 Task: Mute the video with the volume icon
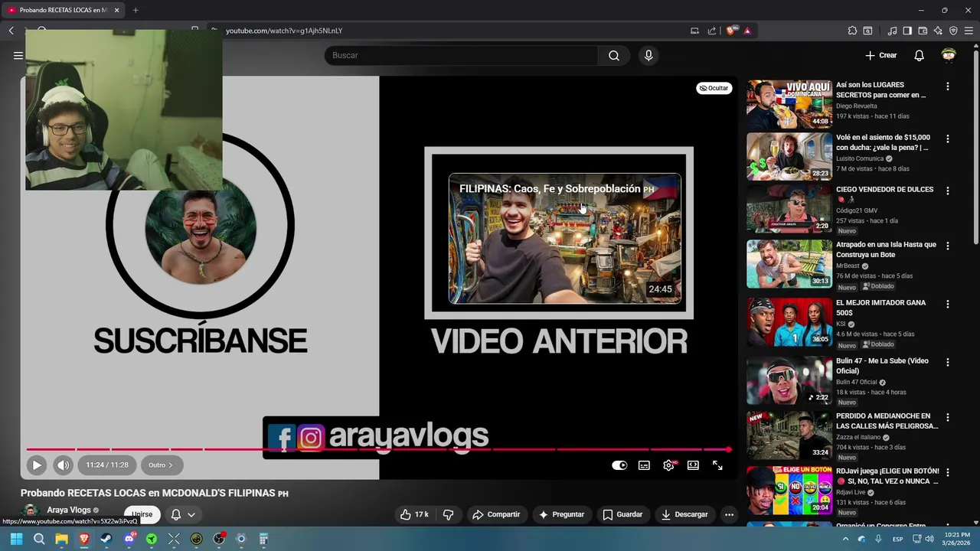(63, 465)
